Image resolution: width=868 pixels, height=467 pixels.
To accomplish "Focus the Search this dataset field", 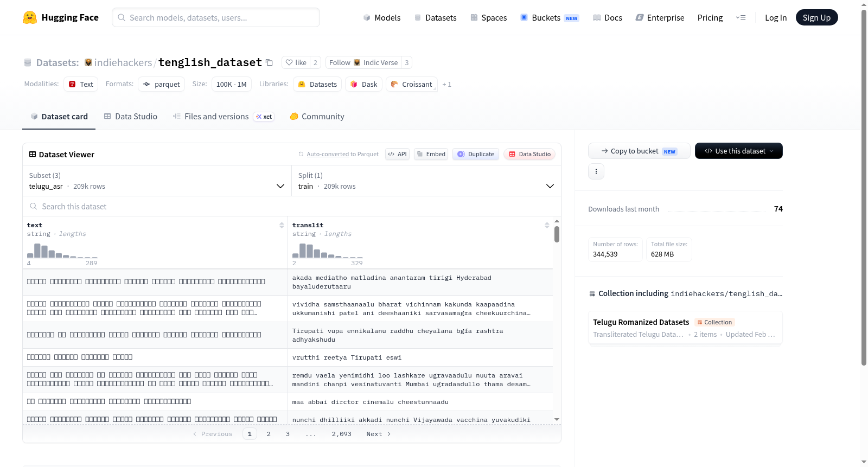I will [292, 206].
